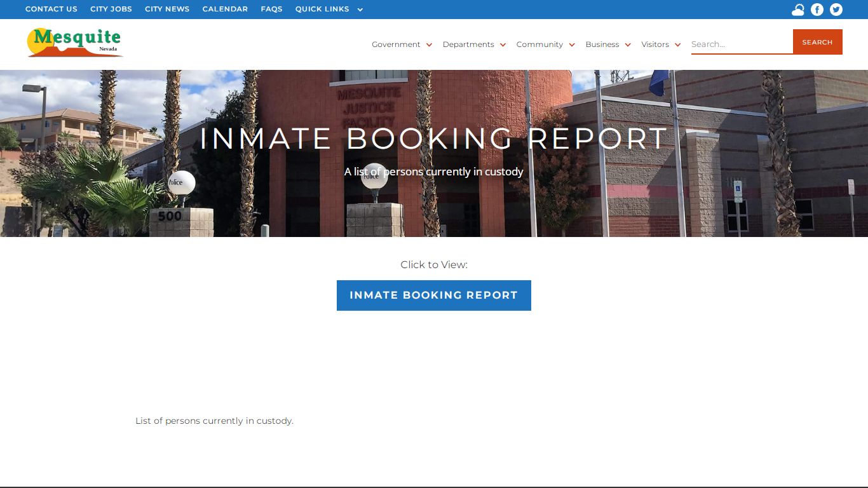Click the Mesquite Nevada logo

[75, 43]
